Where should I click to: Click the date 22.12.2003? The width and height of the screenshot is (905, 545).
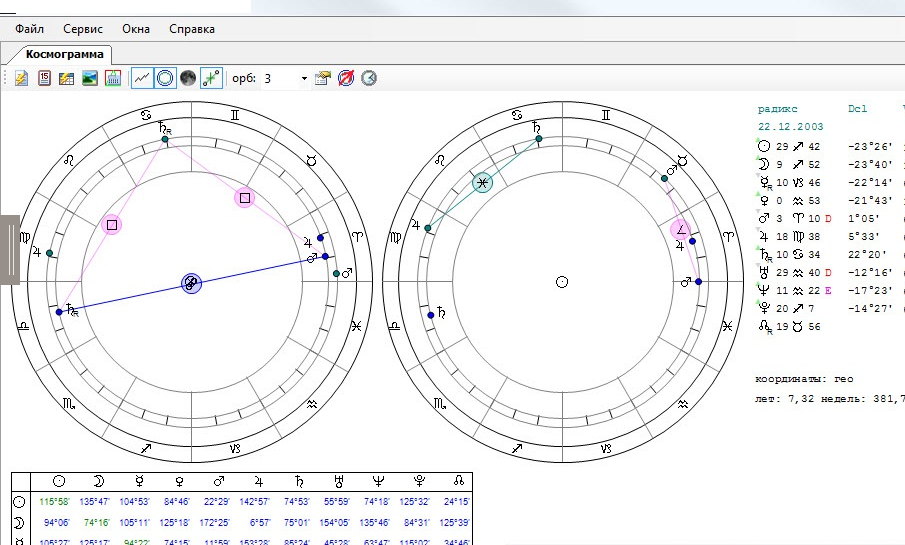(x=790, y=126)
